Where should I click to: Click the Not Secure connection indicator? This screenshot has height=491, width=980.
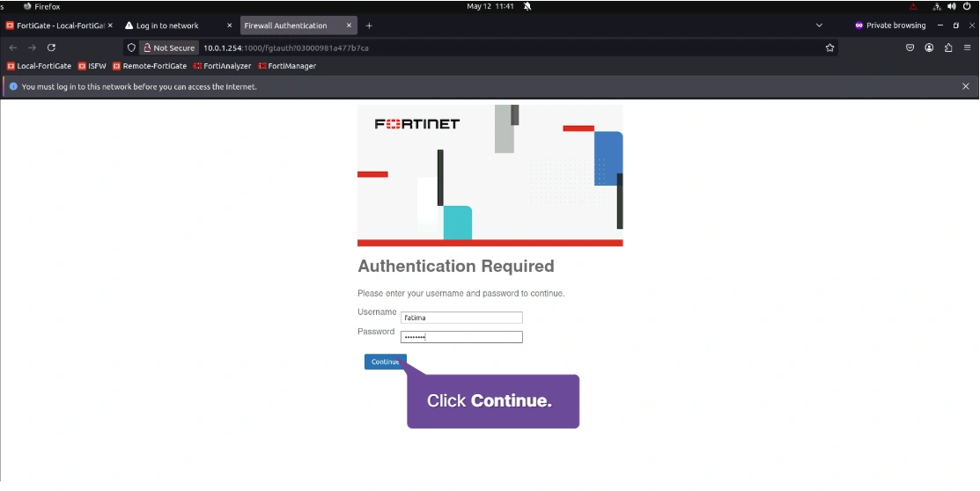pos(168,48)
